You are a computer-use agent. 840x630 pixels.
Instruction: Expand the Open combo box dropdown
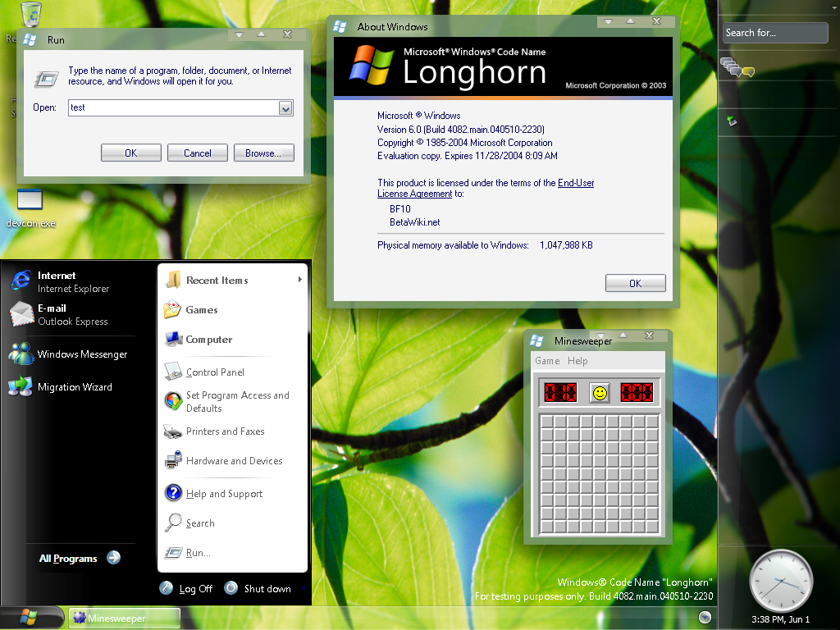pyautogui.click(x=285, y=108)
